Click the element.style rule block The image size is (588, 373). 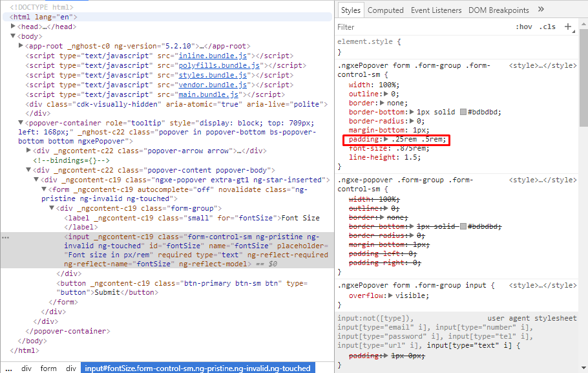tap(456, 47)
